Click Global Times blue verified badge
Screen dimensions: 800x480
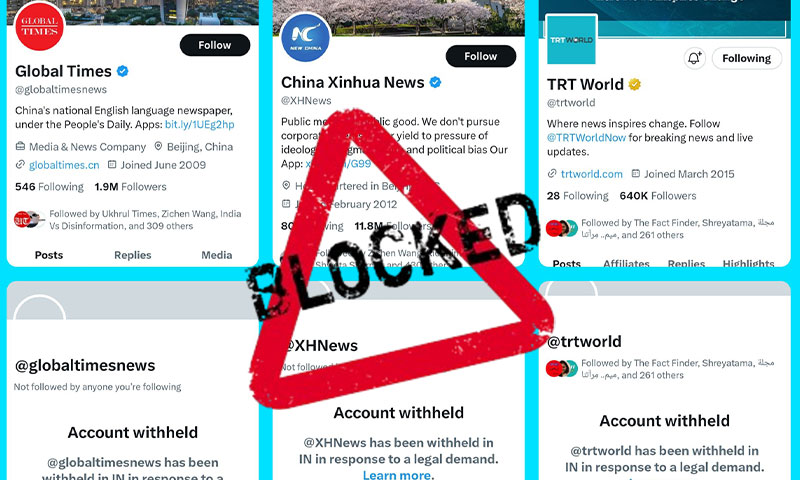122,71
